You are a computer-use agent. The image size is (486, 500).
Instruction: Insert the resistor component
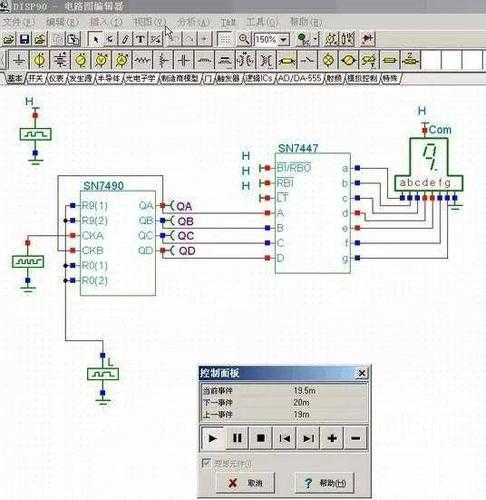click(x=142, y=60)
